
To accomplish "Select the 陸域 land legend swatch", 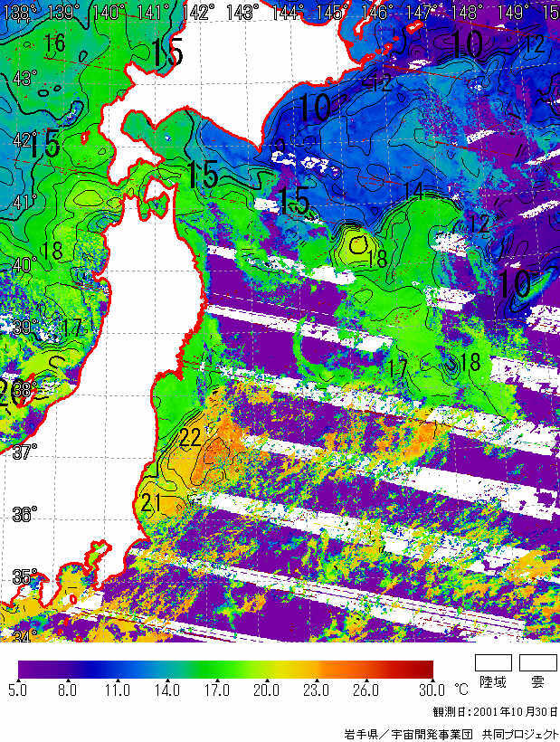I will pyautogui.click(x=493, y=662).
